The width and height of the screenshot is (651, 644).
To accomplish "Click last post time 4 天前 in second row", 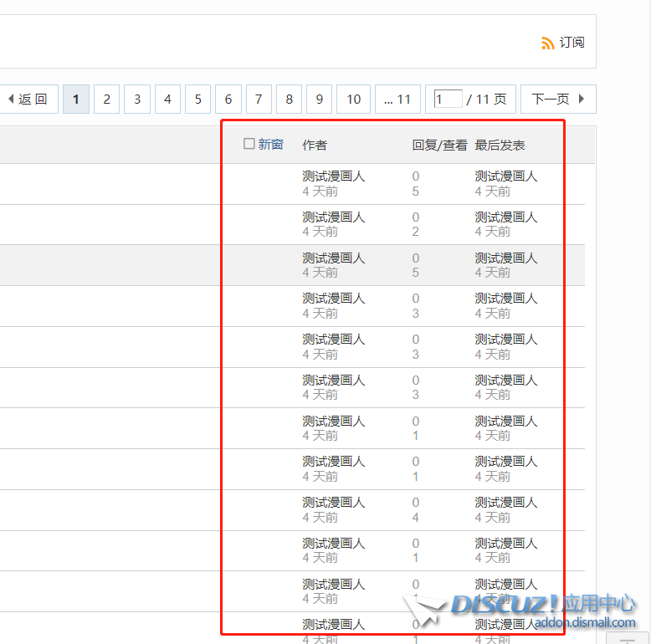I will (x=493, y=232).
